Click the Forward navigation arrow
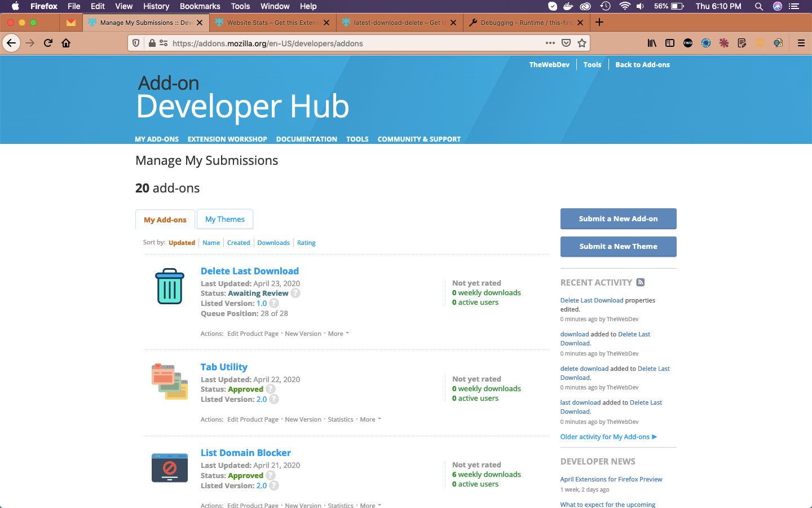The image size is (812, 508). pyautogui.click(x=30, y=43)
